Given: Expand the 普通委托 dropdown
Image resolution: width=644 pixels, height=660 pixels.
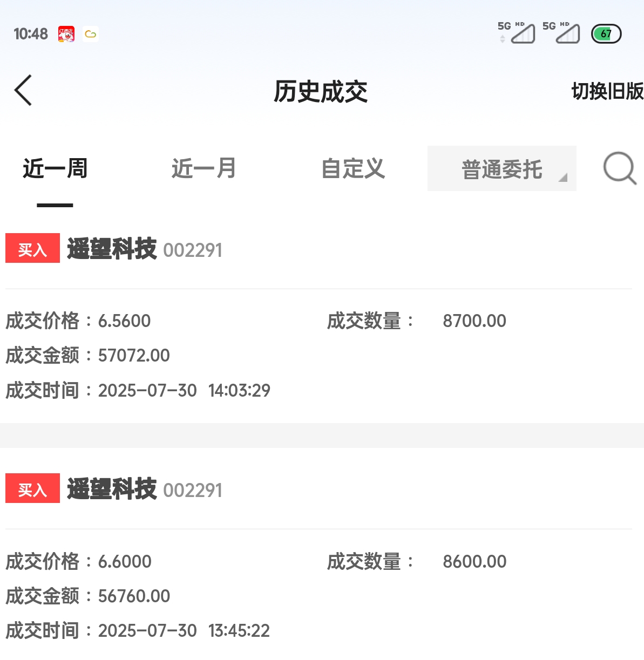Looking at the screenshot, I should coord(502,168).
